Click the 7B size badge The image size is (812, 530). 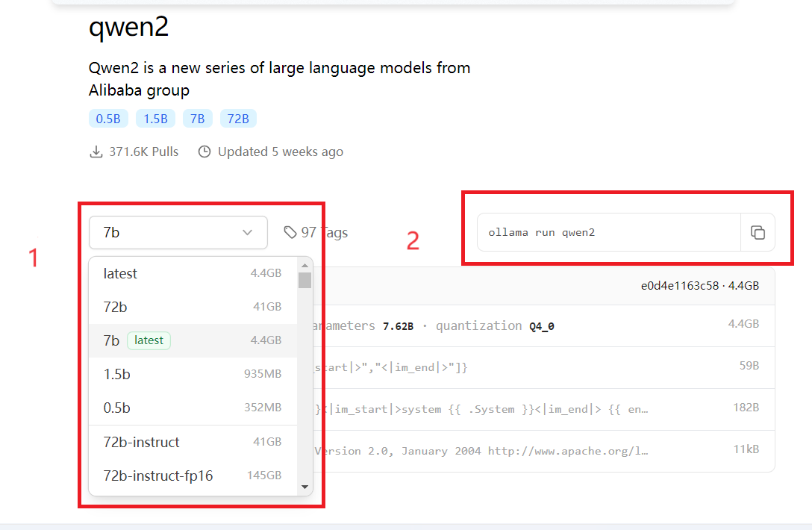(197, 119)
